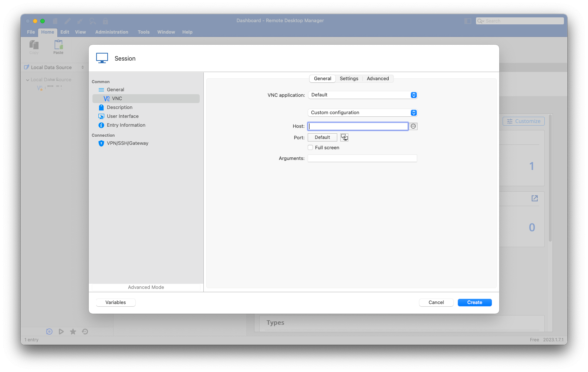Click the Entry Information info icon
Image resolution: width=588 pixels, height=372 pixels.
pos(101,125)
